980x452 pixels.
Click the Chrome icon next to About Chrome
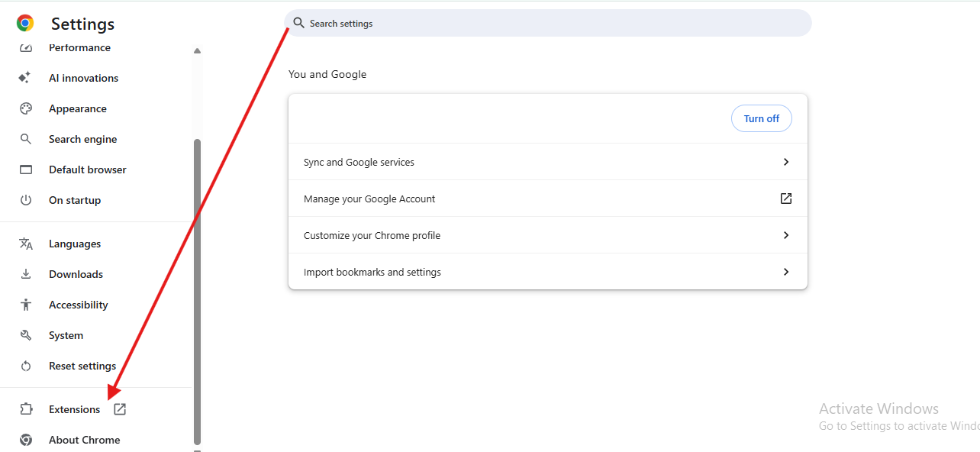click(x=26, y=440)
